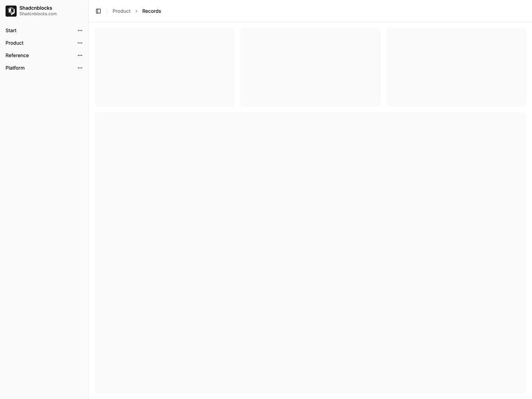Click the Records breadcrumb item
The width and height of the screenshot is (532, 399).
pyautogui.click(x=152, y=11)
